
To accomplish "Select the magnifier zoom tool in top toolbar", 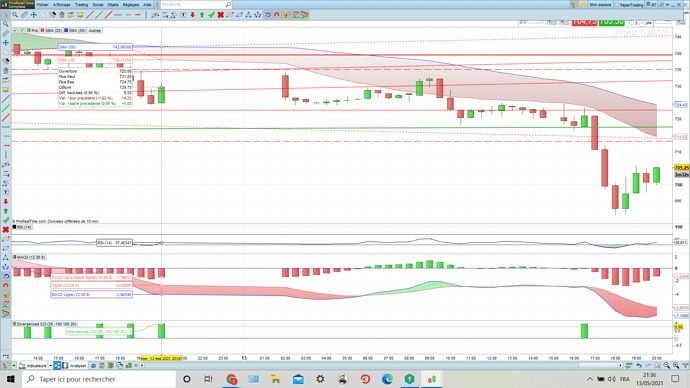I will point(15,15).
